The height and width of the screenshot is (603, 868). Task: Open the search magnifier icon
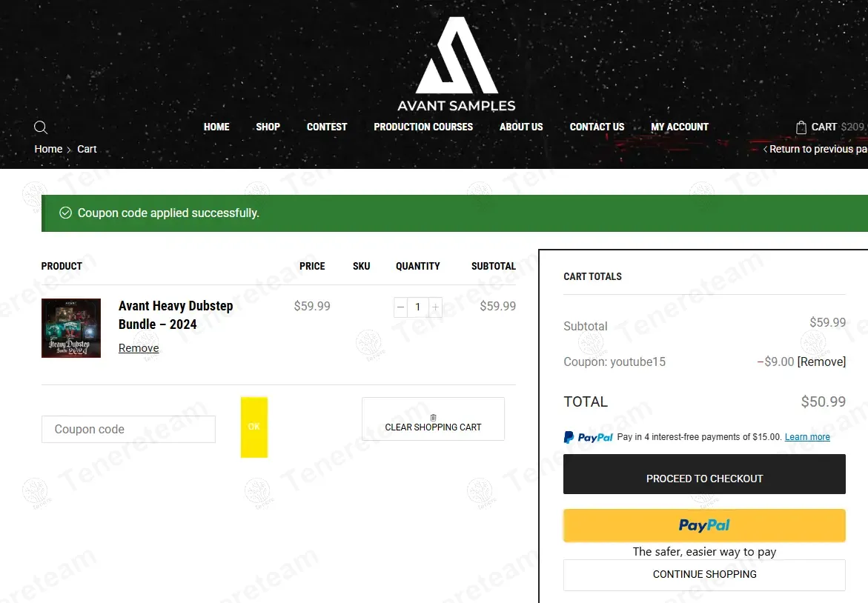tap(41, 127)
